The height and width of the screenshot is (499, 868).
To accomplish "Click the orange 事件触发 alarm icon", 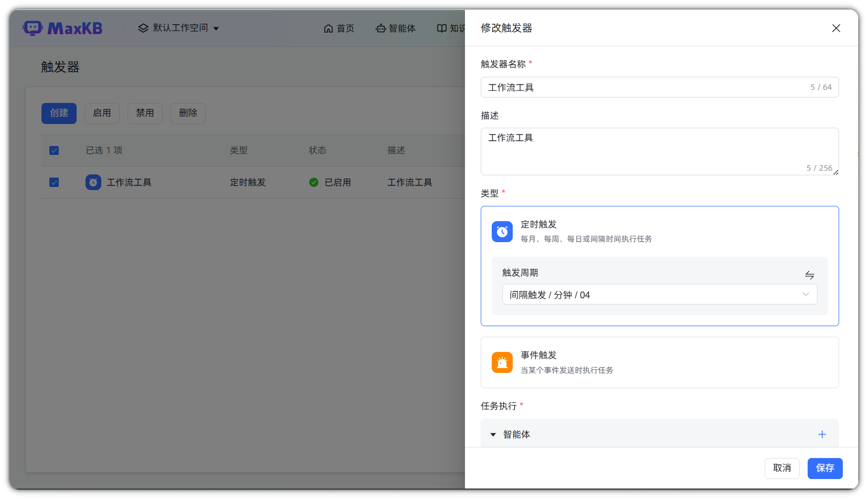I will (502, 362).
